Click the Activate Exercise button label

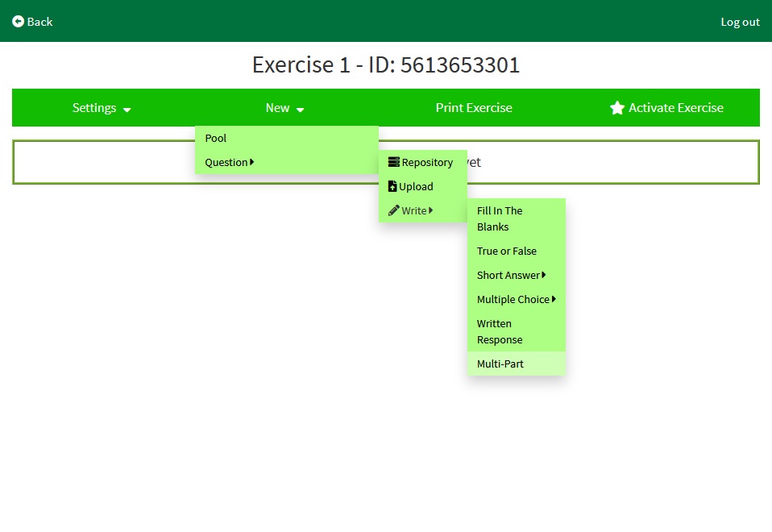(x=675, y=108)
